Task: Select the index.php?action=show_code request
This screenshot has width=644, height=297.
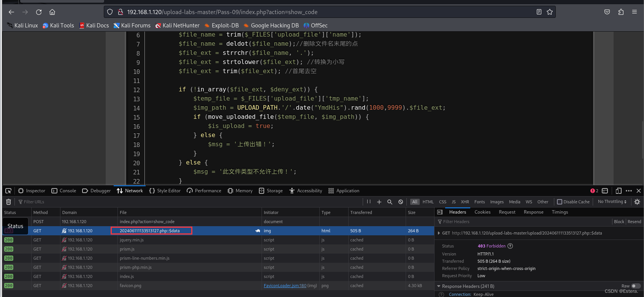Action: click(x=218, y=222)
